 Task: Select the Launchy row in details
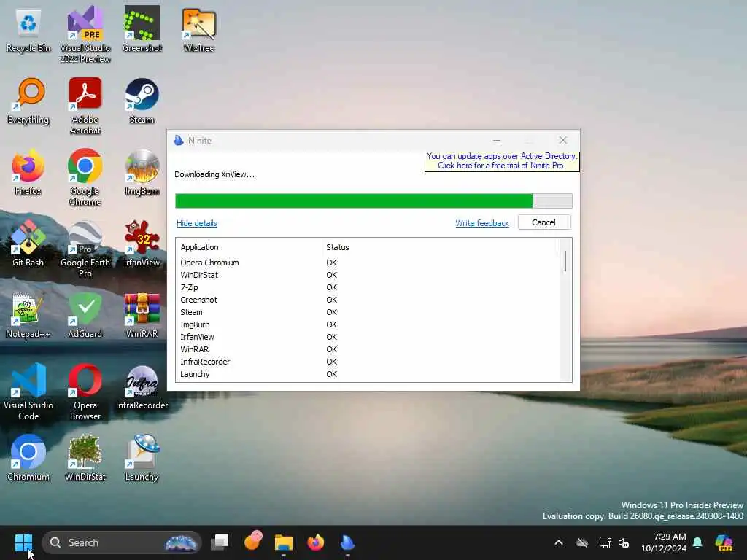tap(367, 374)
